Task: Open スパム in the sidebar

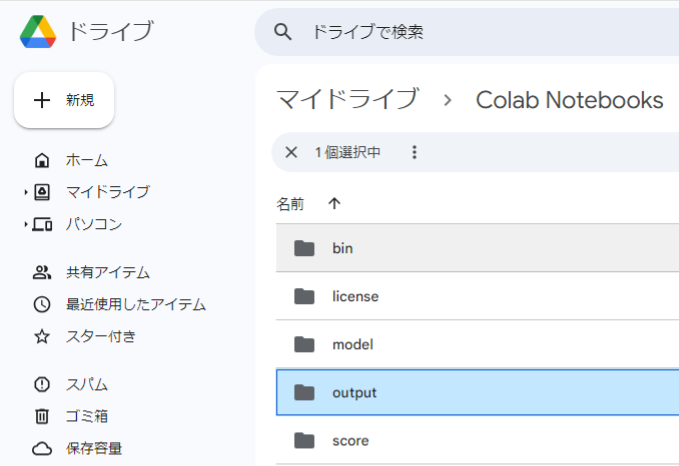Action: point(87,385)
